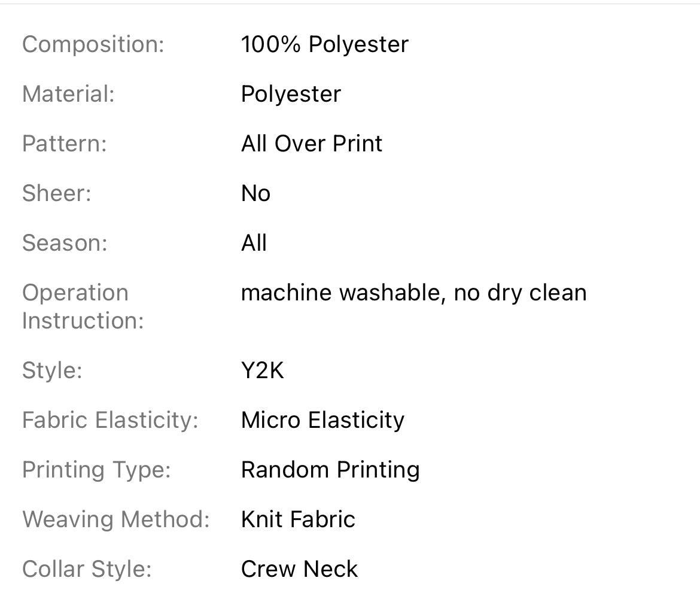Select the "Printing Type:" label
700x593 pixels.
(x=96, y=470)
